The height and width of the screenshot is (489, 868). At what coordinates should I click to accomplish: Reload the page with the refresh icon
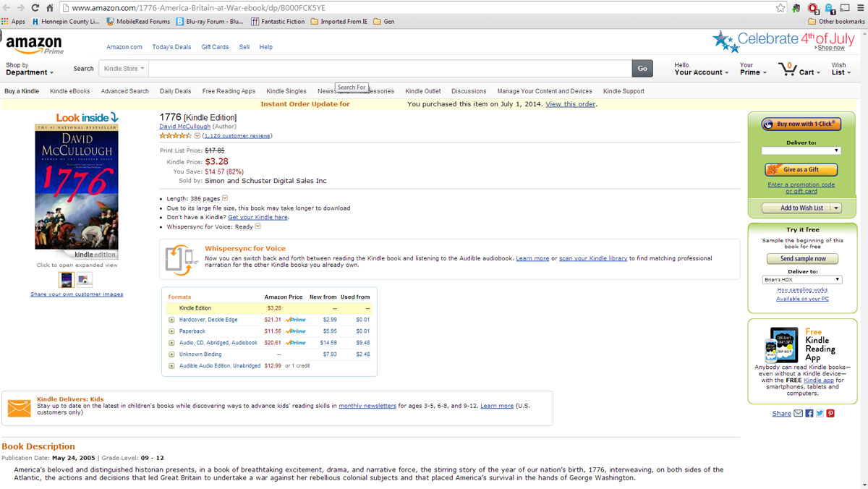click(x=35, y=8)
